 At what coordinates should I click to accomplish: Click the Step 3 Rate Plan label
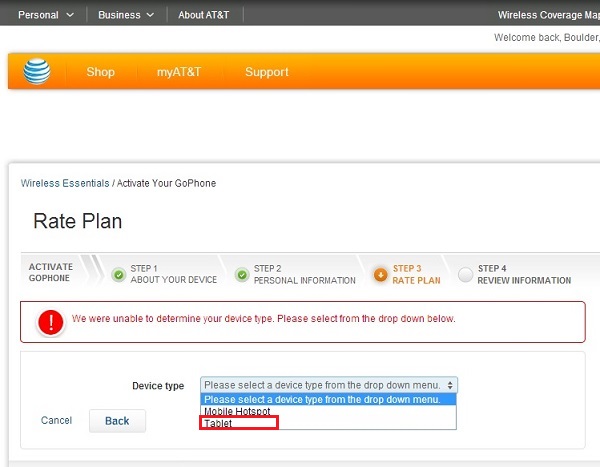[x=416, y=274]
